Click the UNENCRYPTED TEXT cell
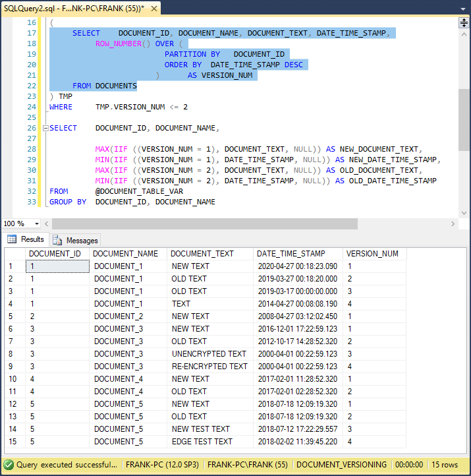The height and width of the screenshot is (476, 471). click(210, 354)
